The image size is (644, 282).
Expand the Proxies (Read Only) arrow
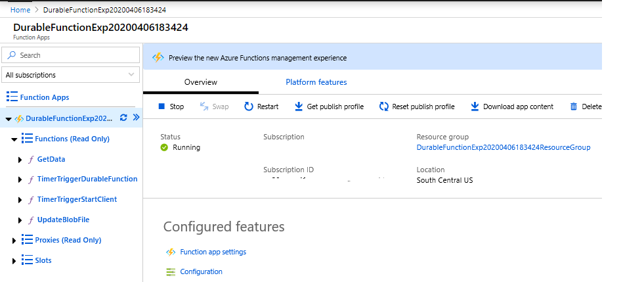click(14, 241)
